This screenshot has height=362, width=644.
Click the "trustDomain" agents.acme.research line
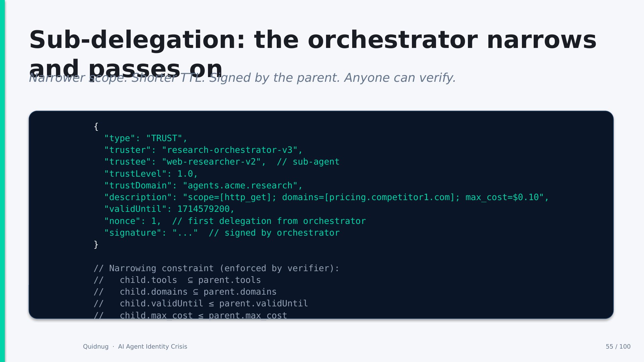[x=203, y=186]
